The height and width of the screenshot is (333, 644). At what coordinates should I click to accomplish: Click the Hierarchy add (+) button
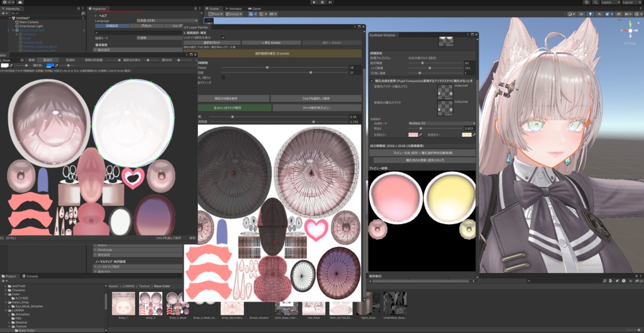(x=4, y=14)
